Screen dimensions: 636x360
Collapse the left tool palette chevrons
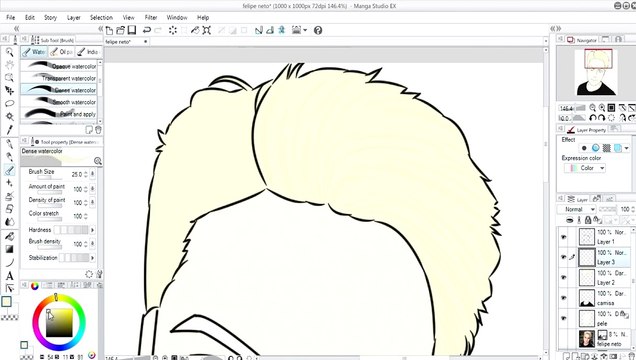(16, 28)
